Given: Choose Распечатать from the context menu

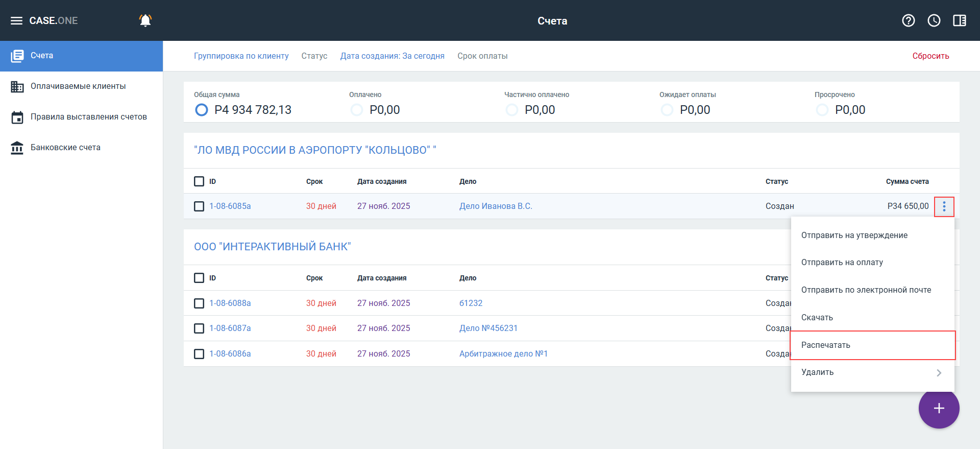Looking at the screenshot, I should (825, 345).
